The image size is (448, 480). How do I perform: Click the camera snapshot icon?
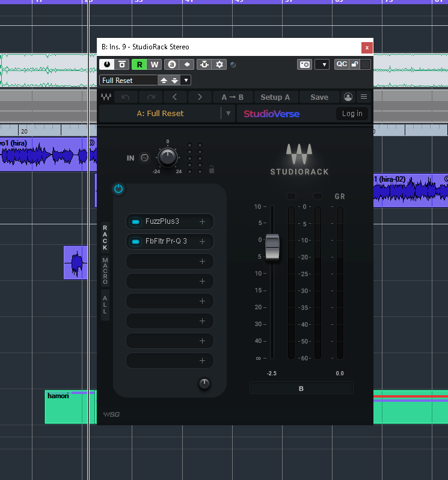point(304,64)
